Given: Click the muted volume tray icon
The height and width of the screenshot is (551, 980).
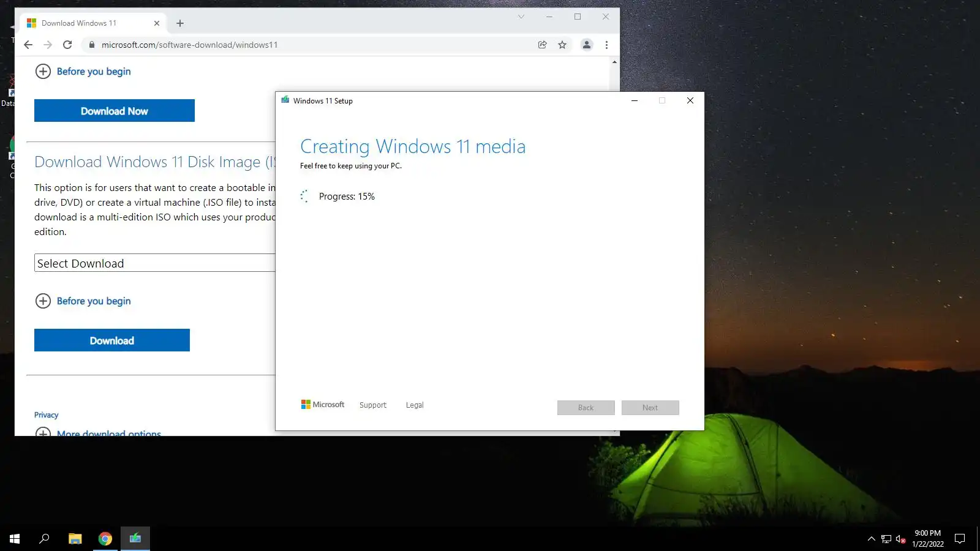Looking at the screenshot, I should pyautogui.click(x=901, y=539).
